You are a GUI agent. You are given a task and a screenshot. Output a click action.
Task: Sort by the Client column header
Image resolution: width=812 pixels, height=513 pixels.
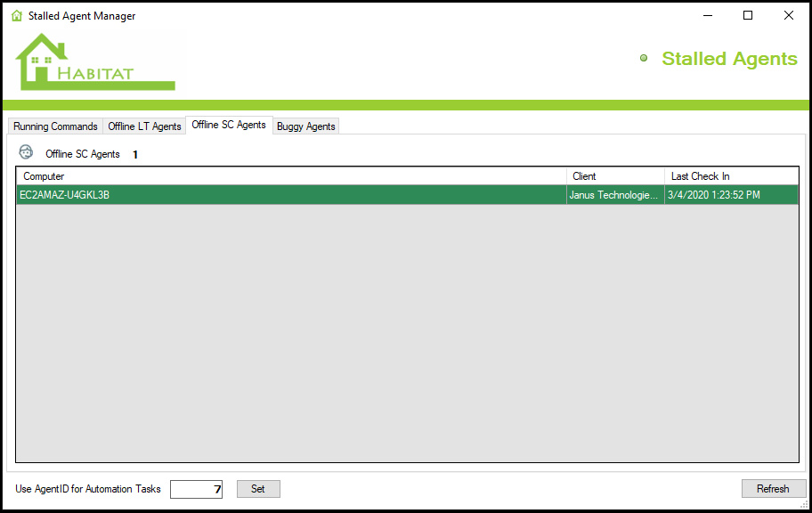coord(615,176)
